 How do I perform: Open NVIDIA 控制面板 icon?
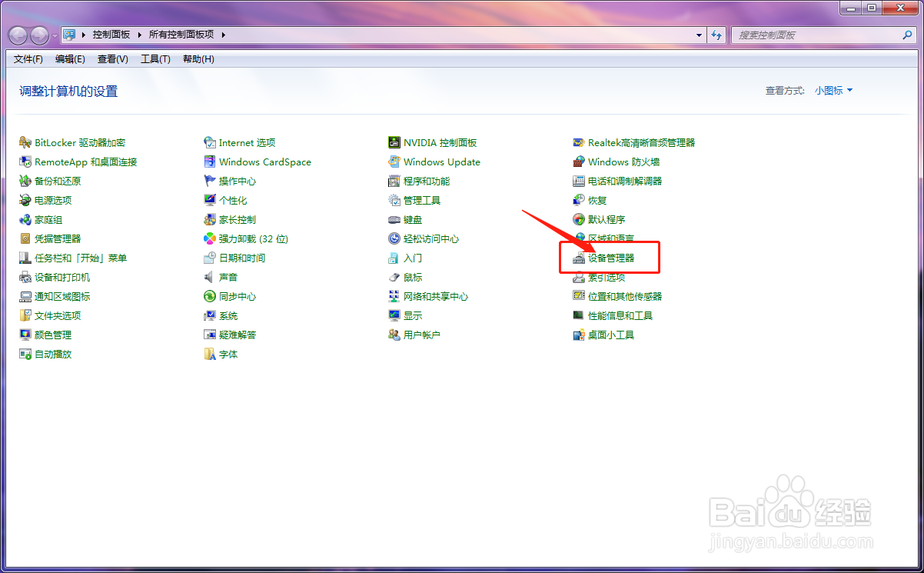(394, 142)
